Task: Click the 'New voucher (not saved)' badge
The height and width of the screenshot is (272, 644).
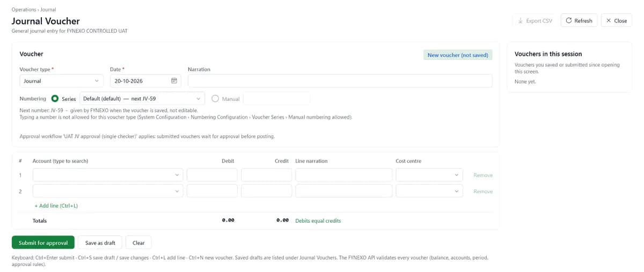Action: coord(458,55)
